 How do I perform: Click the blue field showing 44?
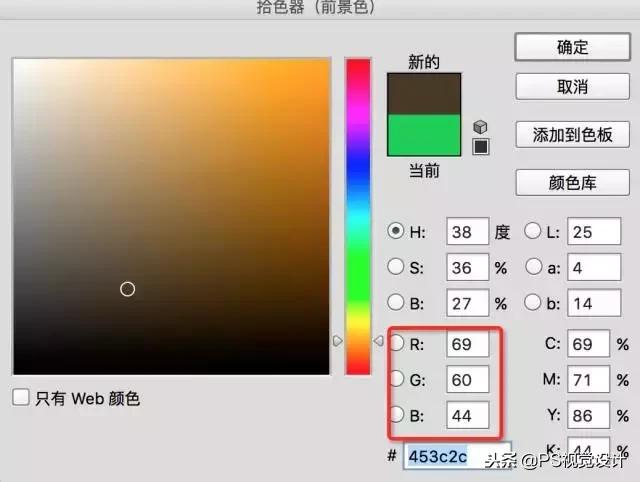[x=468, y=415]
